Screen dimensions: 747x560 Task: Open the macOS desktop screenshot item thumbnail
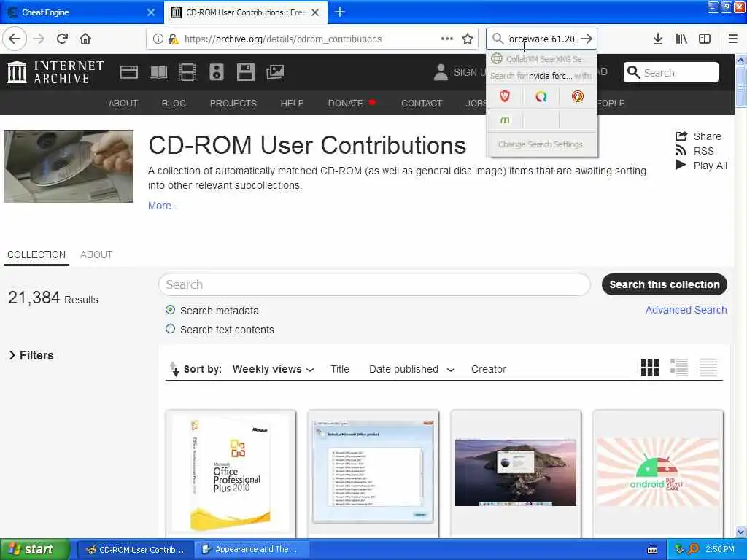[516, 472]
